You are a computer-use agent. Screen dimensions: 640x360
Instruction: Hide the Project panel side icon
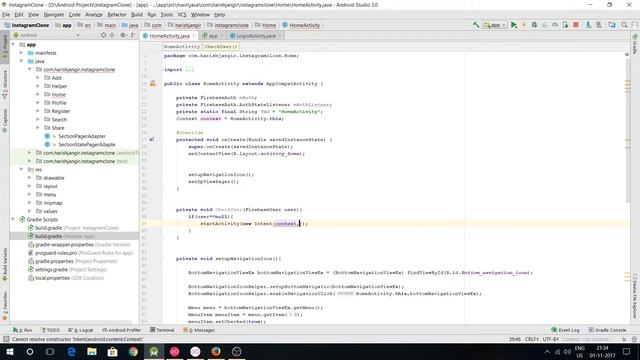click(133, 36)
